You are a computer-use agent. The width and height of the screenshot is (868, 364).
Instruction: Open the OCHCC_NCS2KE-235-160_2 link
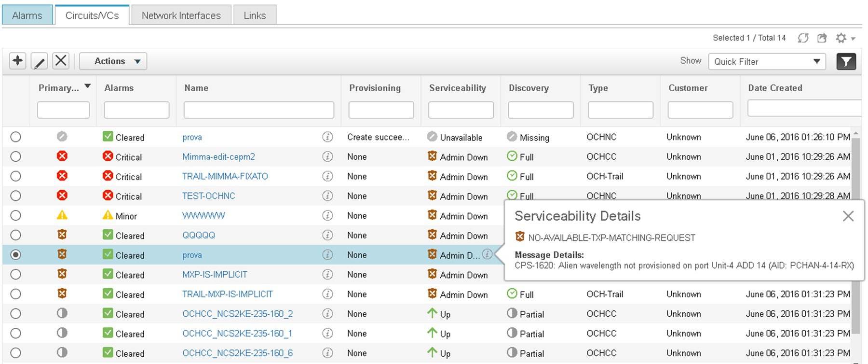coord(237,314)
